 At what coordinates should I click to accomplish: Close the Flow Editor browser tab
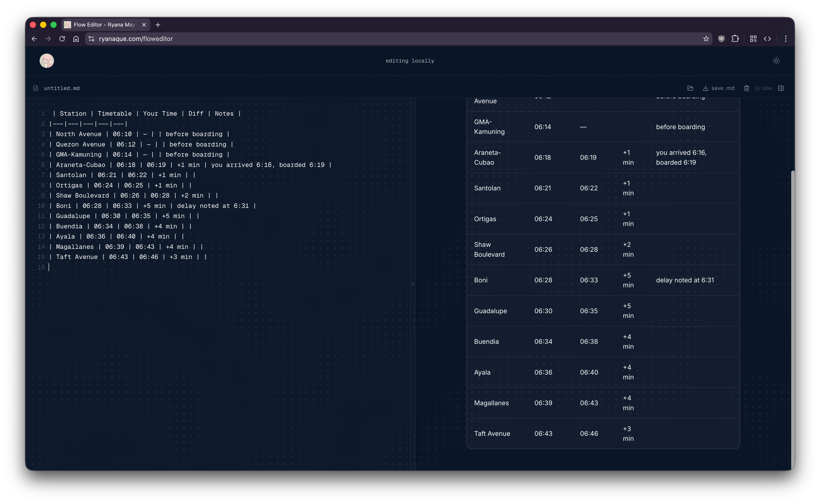coord(144,25)
